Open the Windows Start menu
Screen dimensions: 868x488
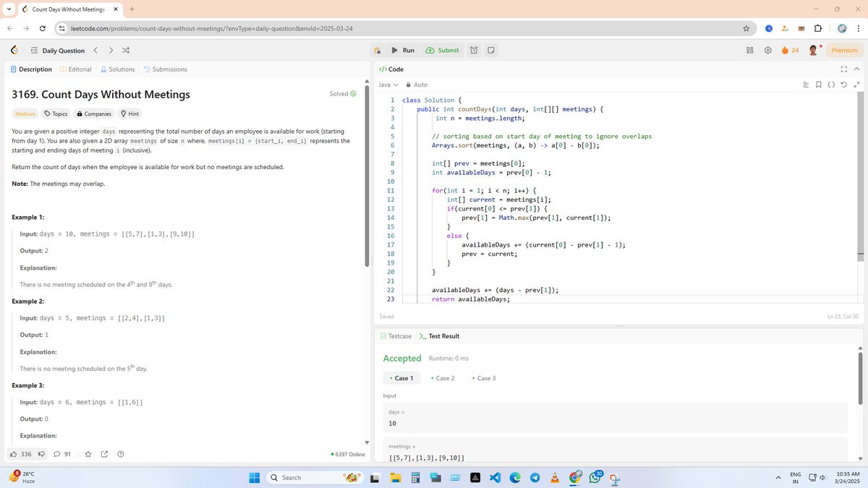[x=255, y=478]
